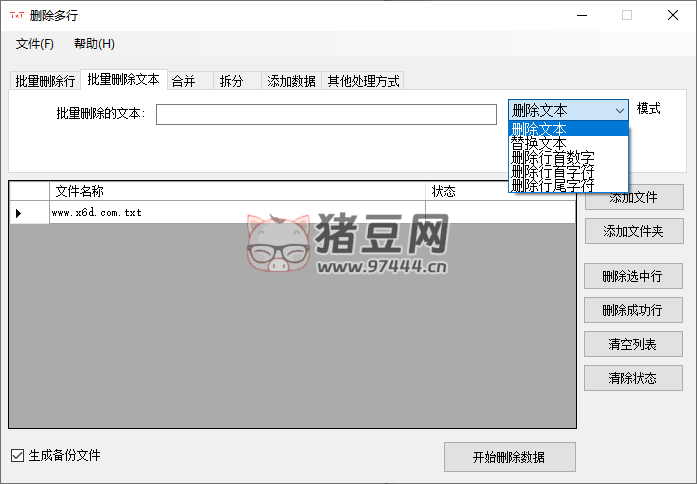Click the row pointer arrow beside www.x6d.com.txt
The image size is (697, 484).
(x=18, y=213)
